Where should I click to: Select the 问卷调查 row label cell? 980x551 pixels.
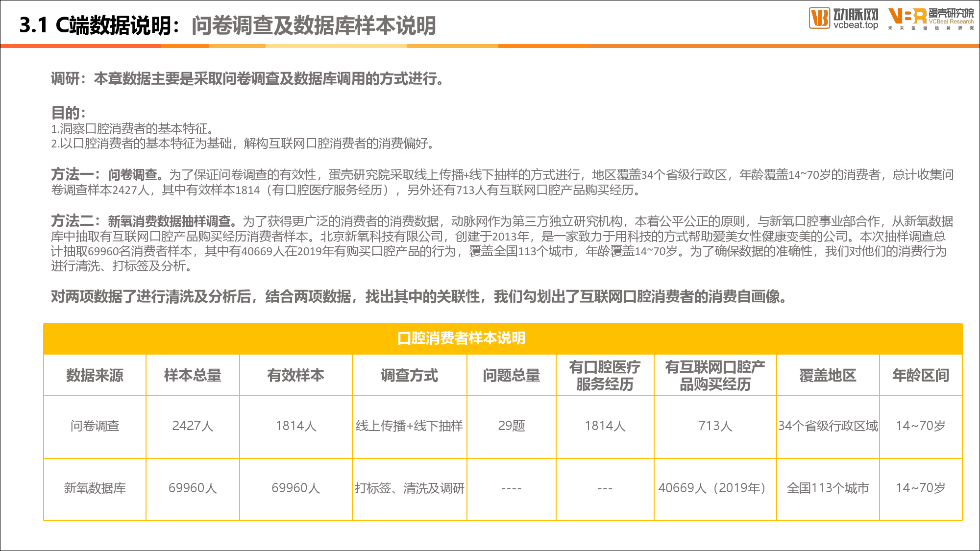[95, 426]
